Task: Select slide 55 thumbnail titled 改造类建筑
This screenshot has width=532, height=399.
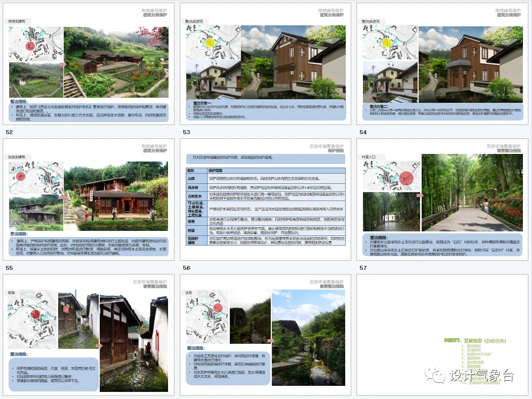Action: click(x=89, y=200)
